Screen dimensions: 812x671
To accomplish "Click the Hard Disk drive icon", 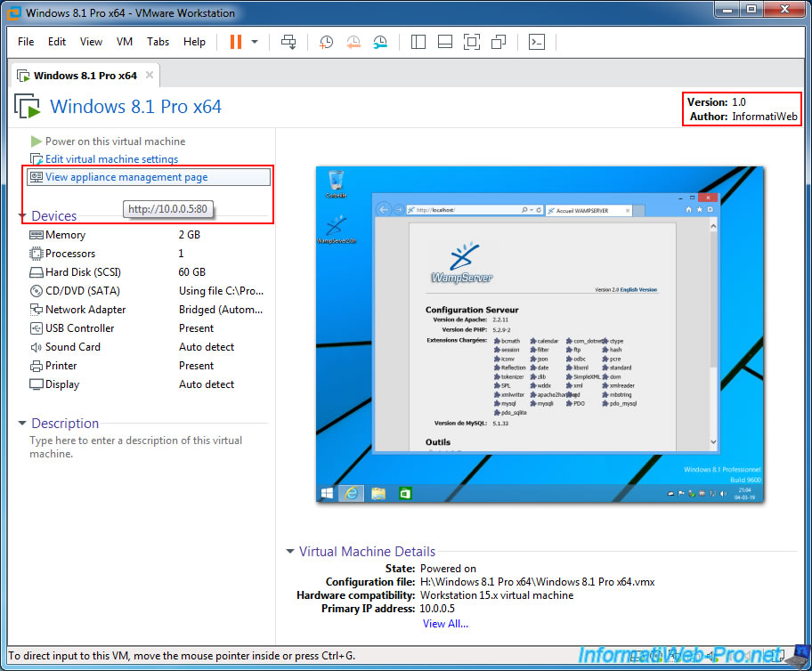I will [37, 272].
